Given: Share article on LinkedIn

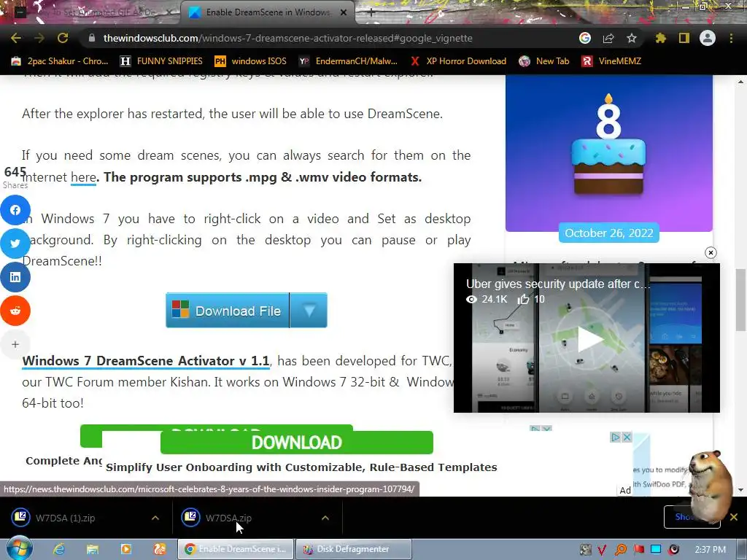Looking at the screenshot, I should tap(15, 277).
